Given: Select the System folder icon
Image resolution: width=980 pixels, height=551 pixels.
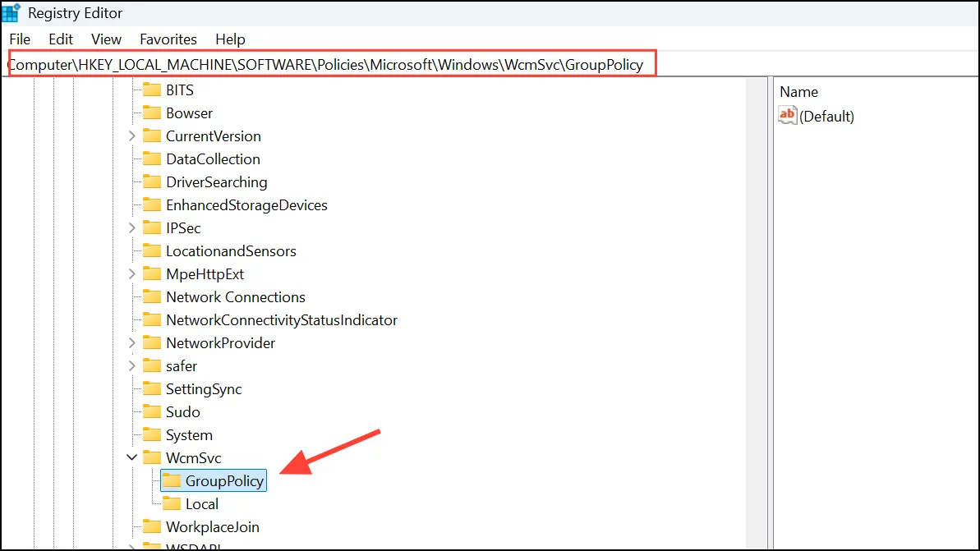Looking at the screenshot, I should pos(152,434).
